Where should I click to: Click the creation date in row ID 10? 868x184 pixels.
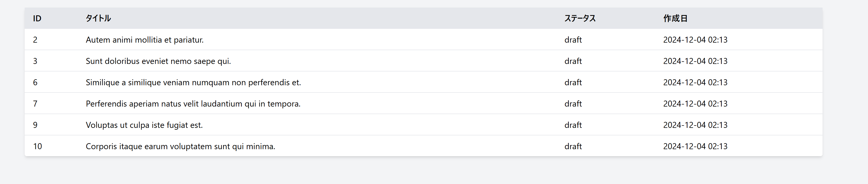(695, 146)
